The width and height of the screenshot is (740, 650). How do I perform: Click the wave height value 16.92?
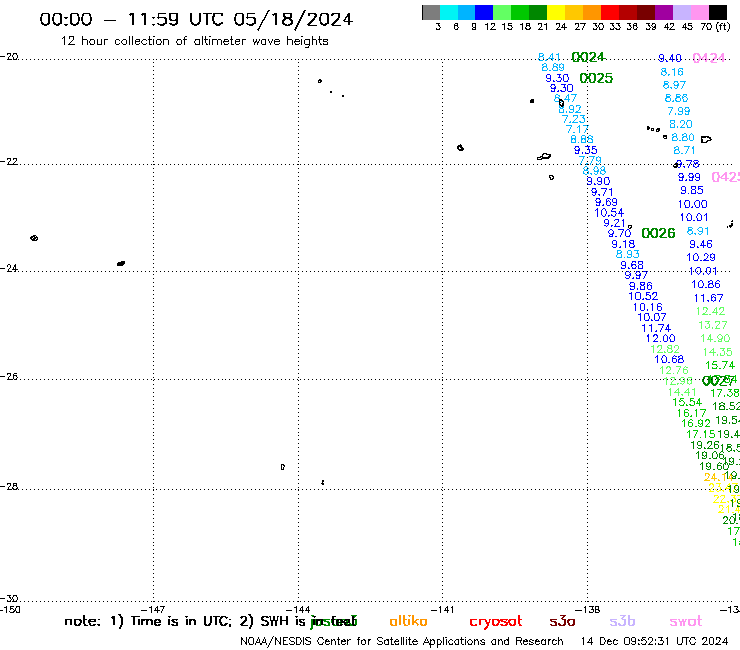point(696,423)
